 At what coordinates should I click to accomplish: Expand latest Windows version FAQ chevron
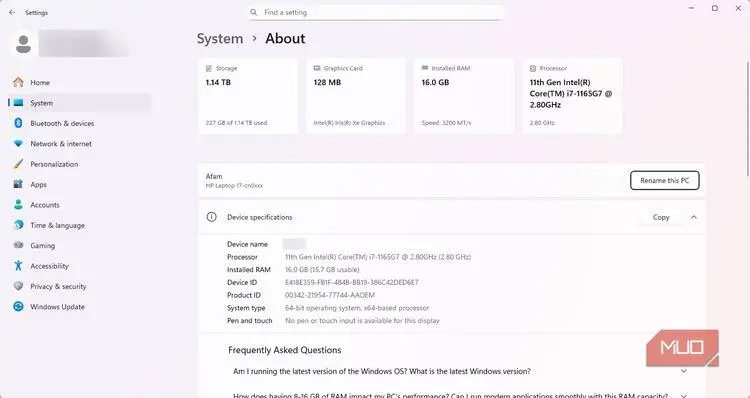pyautogui.click(x=684, y=371)
